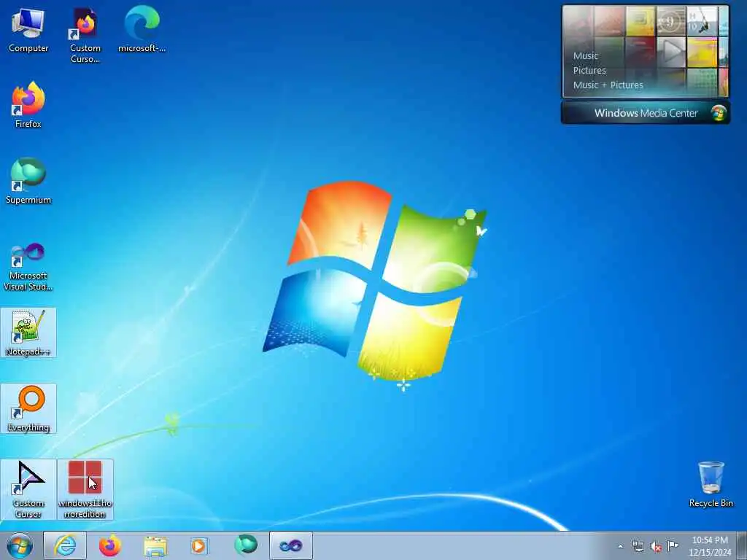Show hidden tray icons arrow

click(x=620, y=546)
